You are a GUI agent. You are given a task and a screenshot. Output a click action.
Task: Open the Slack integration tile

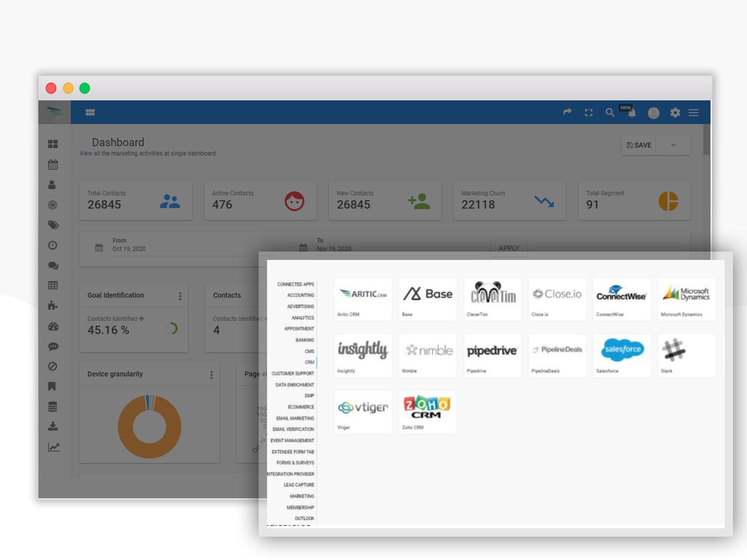click(x=687, y=356)
